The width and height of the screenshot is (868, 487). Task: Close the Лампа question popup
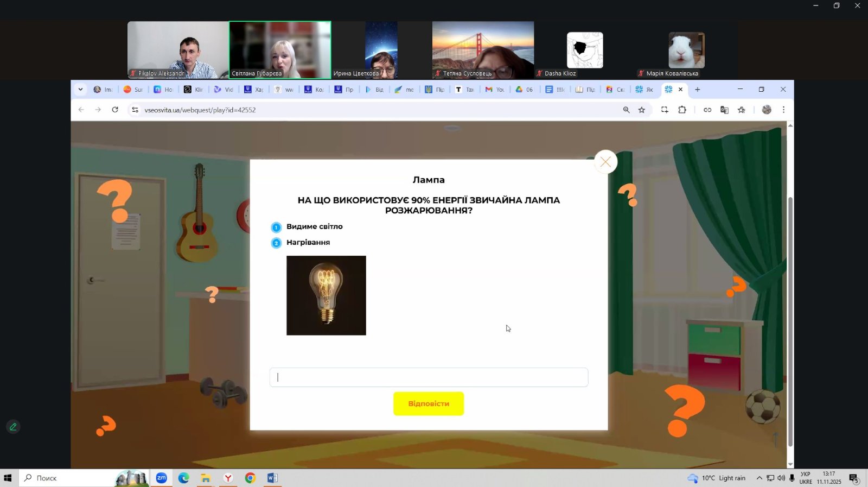(x=605, y=162)
